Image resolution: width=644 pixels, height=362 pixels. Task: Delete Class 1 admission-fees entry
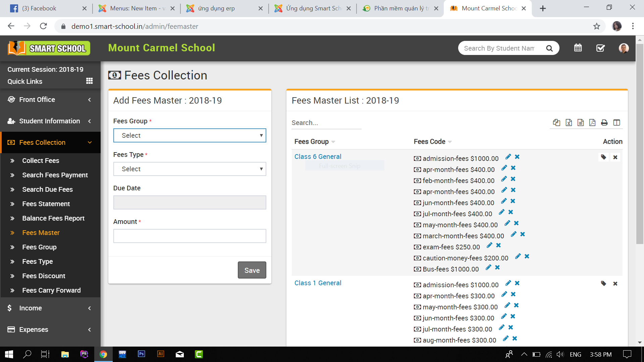[517, 283]
